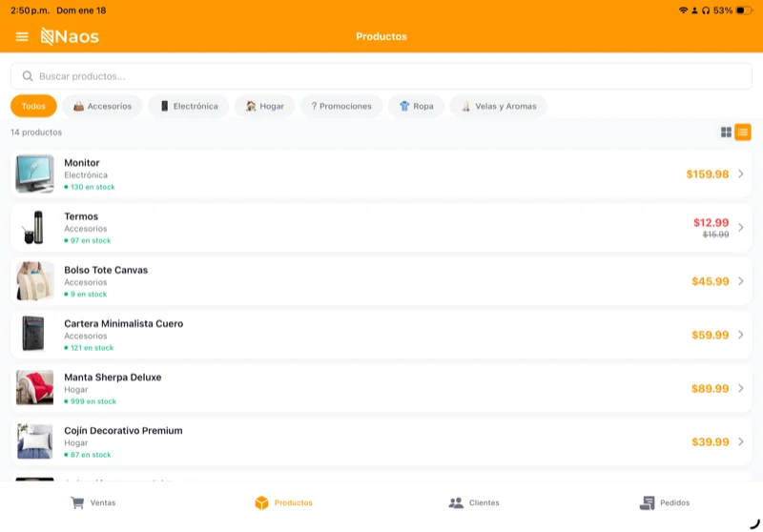Show Hogar category products
Image resolution: width=763 pixels, height=532 pixels.
(x=264, y=106)
